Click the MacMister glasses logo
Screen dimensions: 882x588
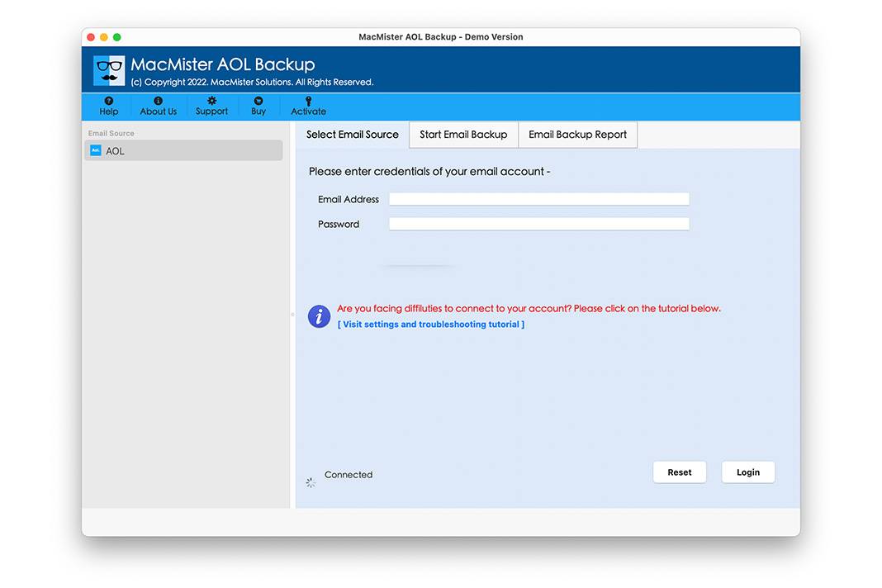[x=109, y=71]
